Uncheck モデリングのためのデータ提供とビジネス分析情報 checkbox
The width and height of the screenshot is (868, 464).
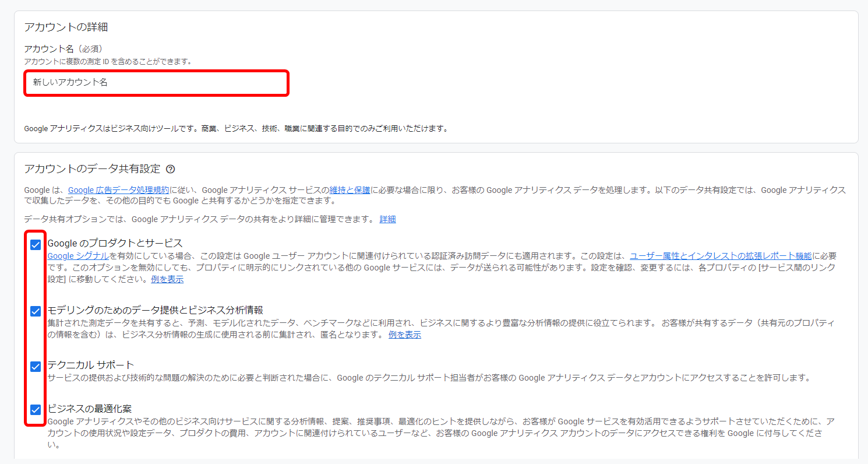coord(36,311)
